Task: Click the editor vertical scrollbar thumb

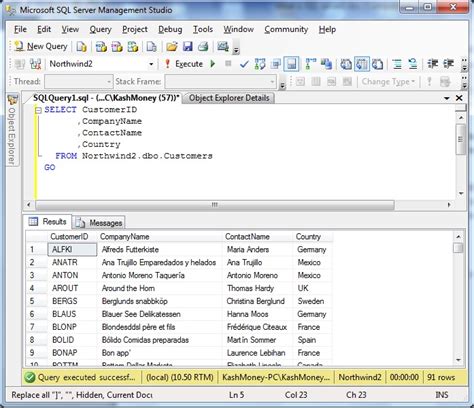Action: click(460, 140)
